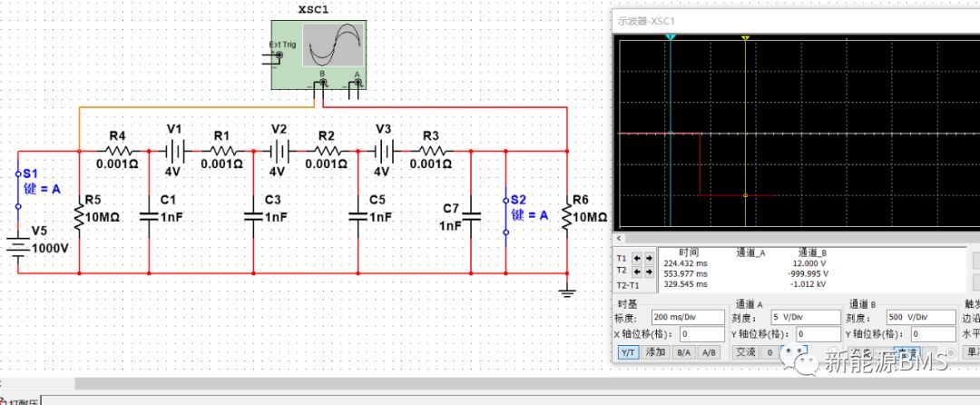Select the V5 1000V battery source

(x=18, y=248)
